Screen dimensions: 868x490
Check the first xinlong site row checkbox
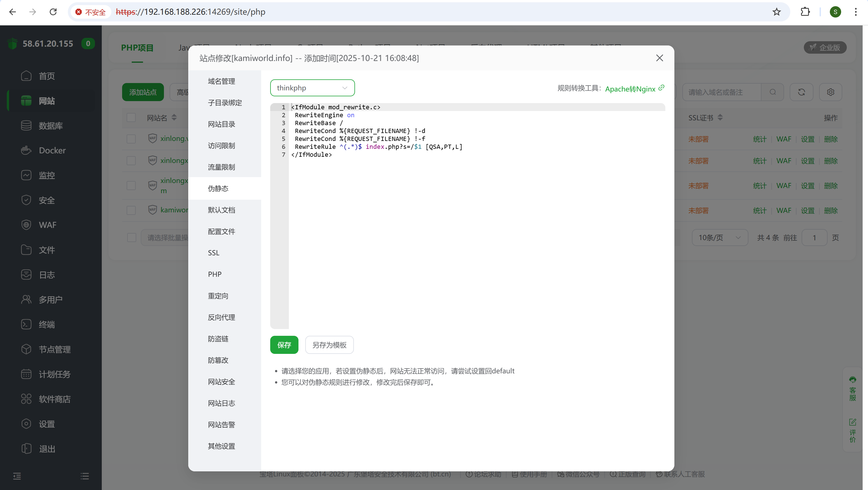click(x=131, y=139)
